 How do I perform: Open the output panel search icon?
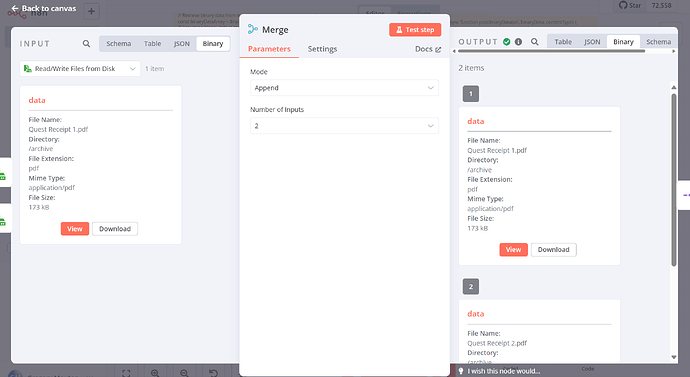pyautogui.click(x=535, y=42)
